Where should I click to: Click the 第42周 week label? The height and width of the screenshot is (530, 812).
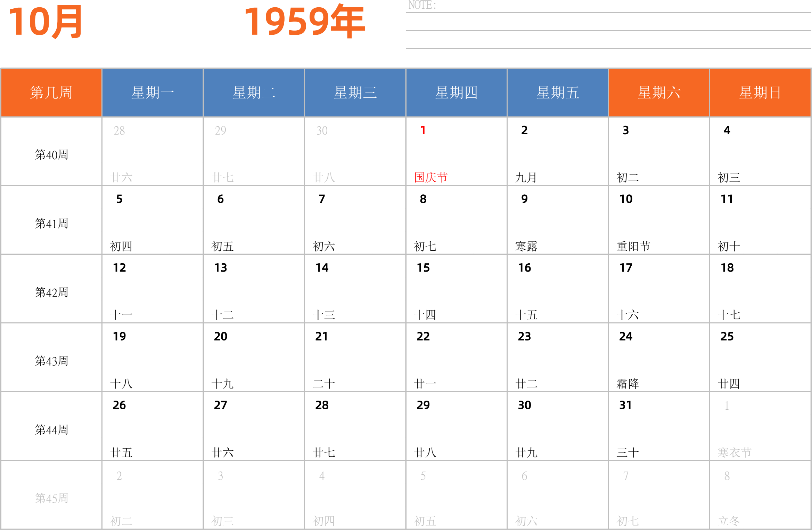(51, 292)
